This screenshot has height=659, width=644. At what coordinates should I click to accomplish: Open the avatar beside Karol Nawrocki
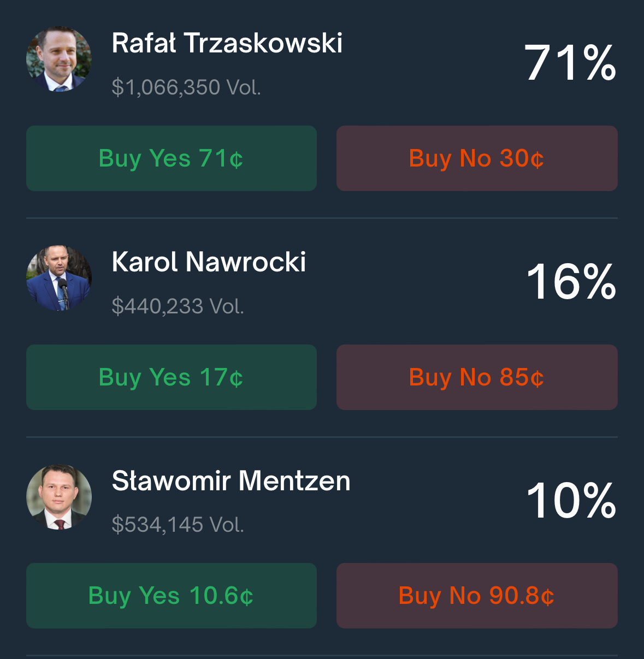pos(59,278)
